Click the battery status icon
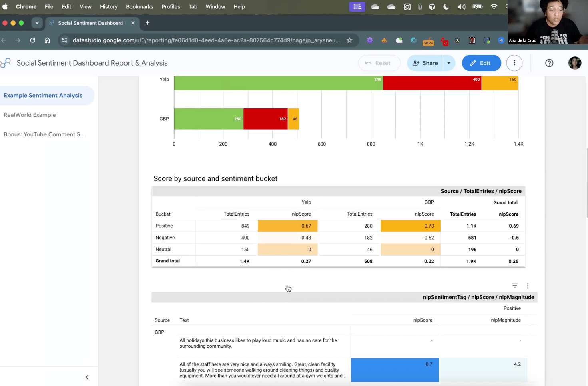This screenshot has width=588, height=386. [x=478, y=6]
